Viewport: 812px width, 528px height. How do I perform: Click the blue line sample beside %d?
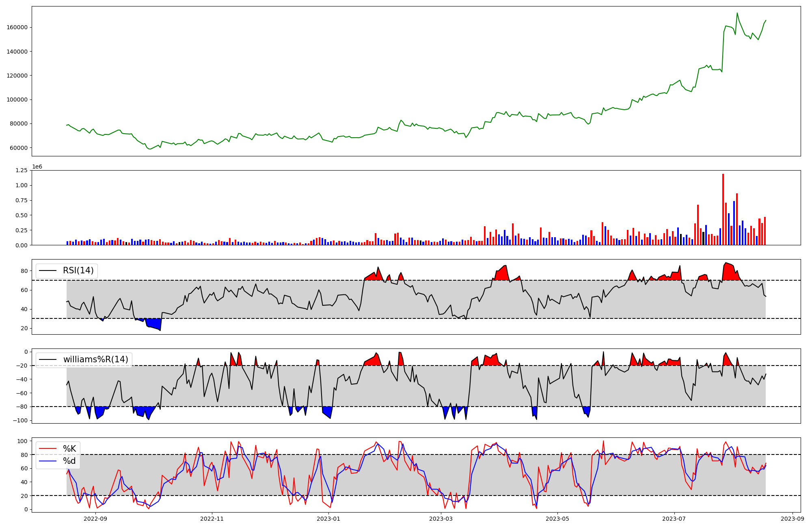coord(48,461)
